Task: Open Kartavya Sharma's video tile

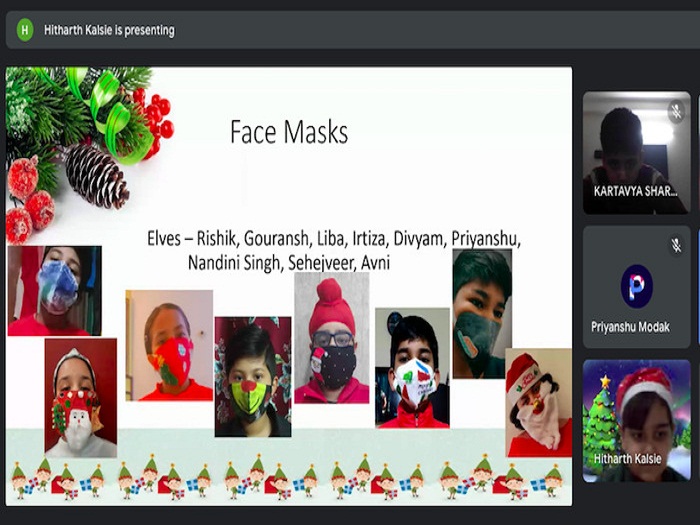Action: [637, 153]
